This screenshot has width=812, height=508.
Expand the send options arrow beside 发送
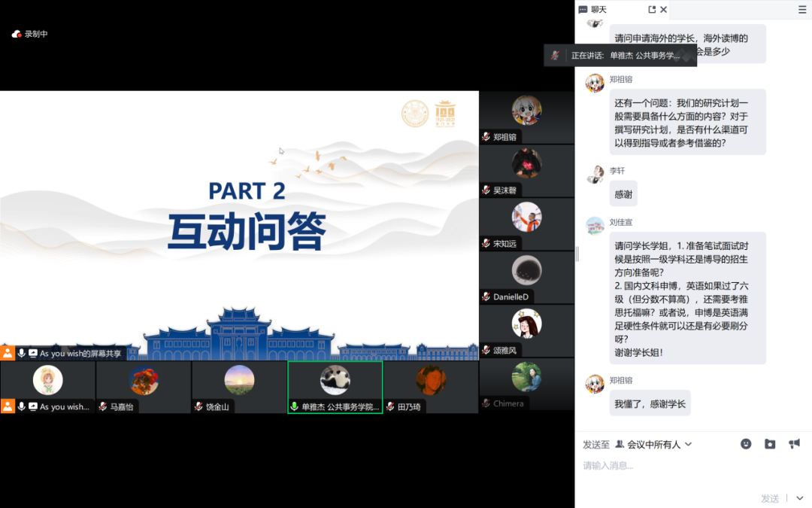coord(799,498)
